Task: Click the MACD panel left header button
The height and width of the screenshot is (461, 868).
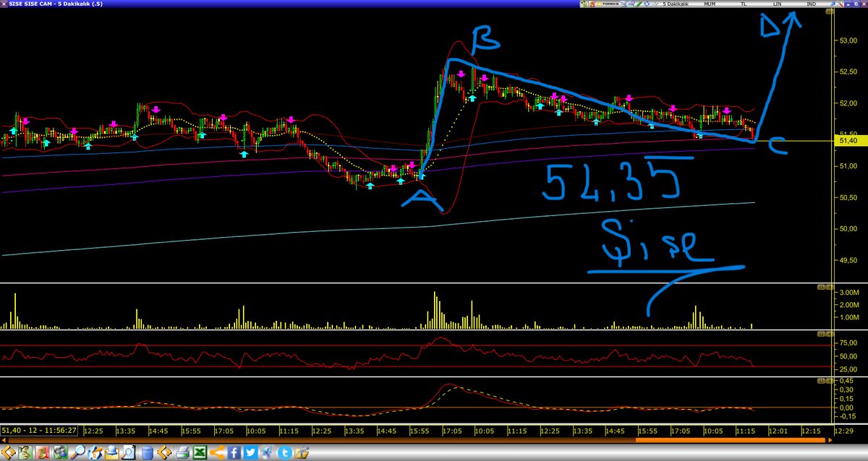Action: point(822,380)
